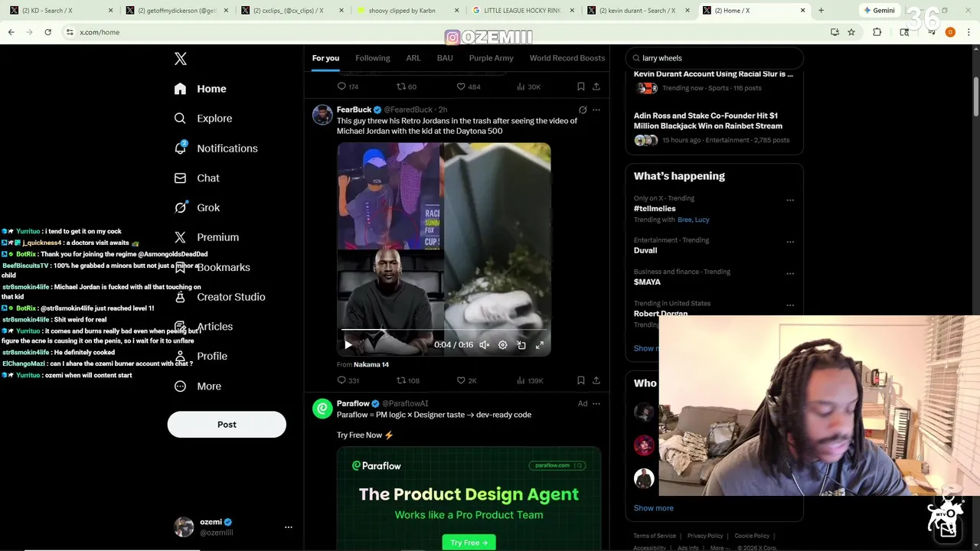Reply to the upper post (174)
Screen dimensions: 980x551
click(x=348, y=86)
